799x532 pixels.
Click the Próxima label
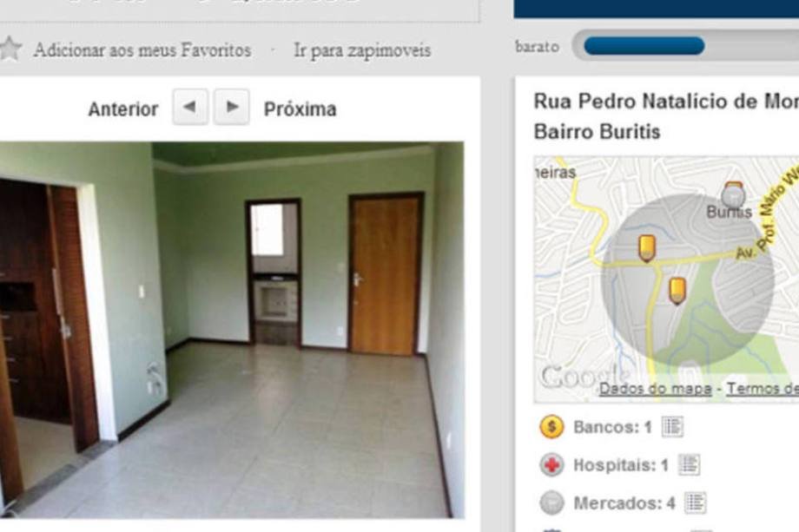pos(300,109)
